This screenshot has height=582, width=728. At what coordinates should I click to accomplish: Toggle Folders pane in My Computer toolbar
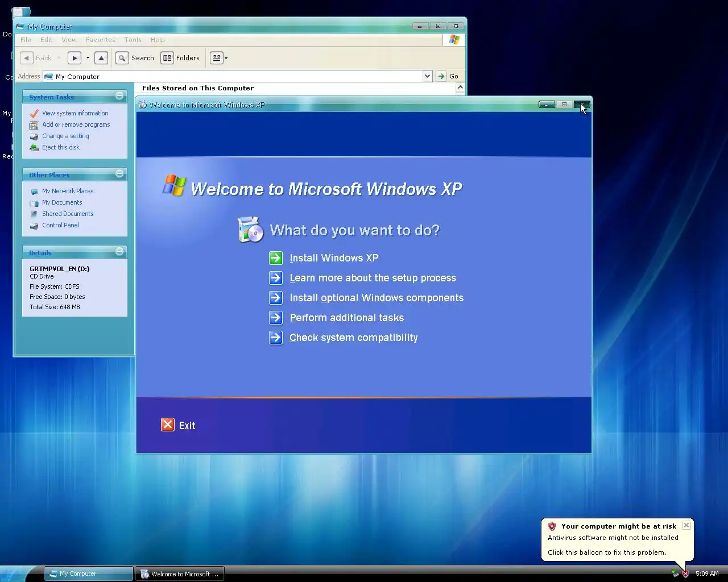tap(180, 58)
